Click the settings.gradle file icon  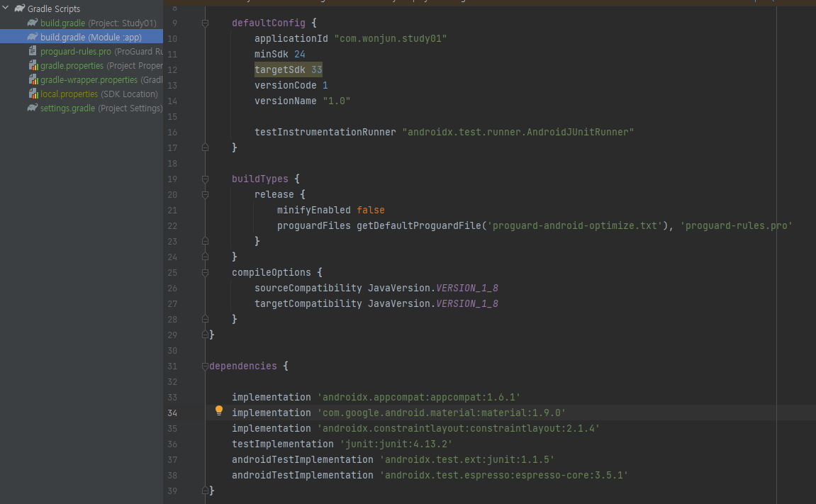coord(33,108)
